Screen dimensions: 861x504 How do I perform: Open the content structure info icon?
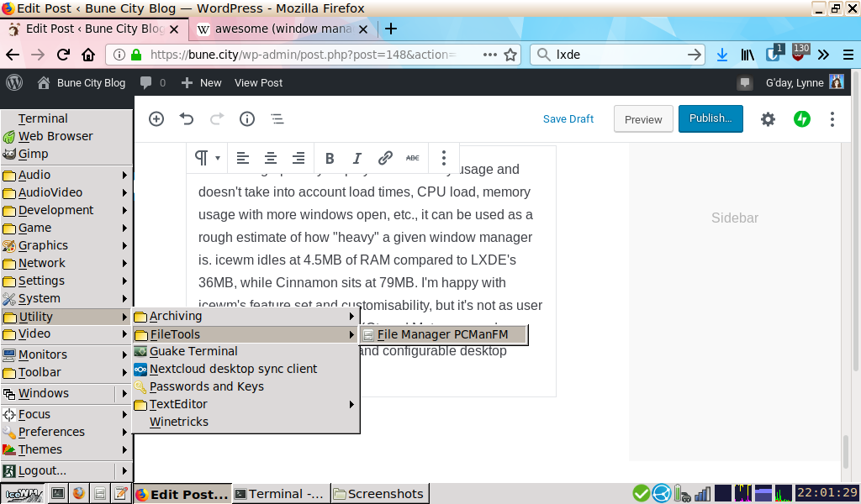tap(247, 119)
